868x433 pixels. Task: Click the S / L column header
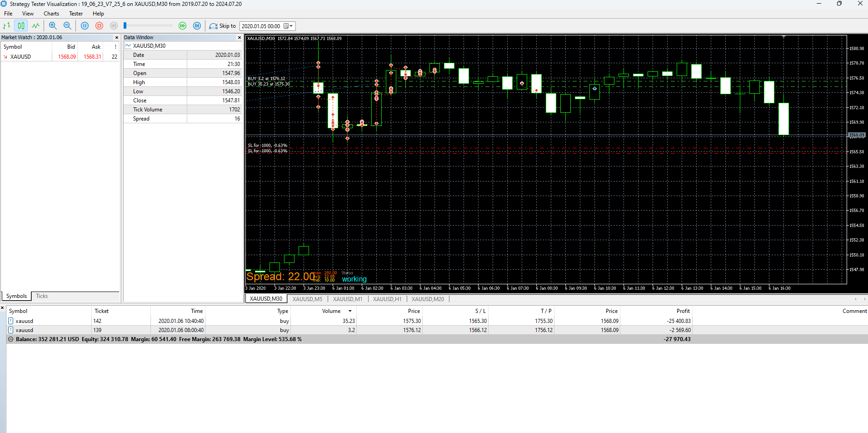480,311
